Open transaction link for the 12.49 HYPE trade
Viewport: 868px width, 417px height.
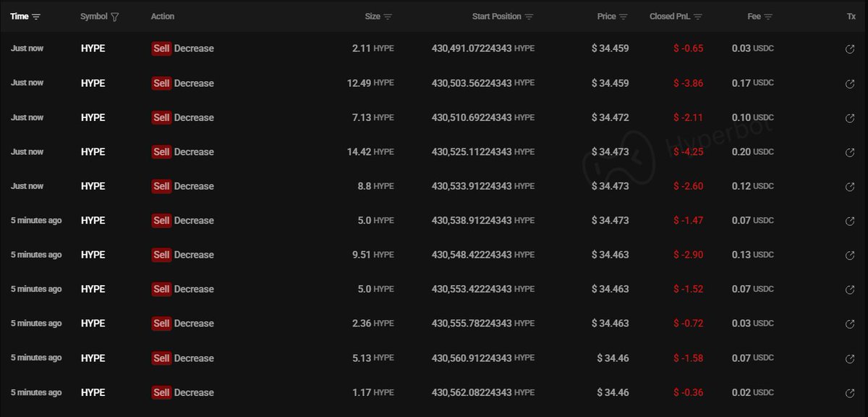pyautogui.click(x=850, y=84)
